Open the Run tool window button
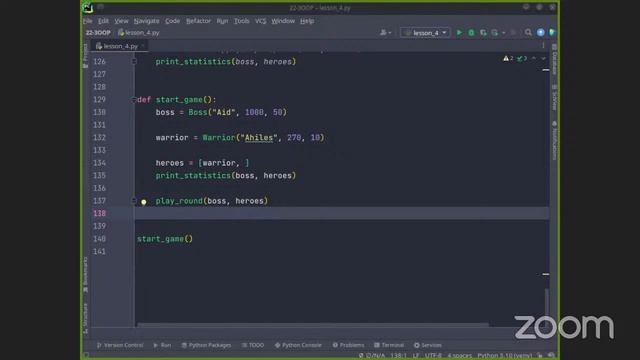640x360 pixels. tap(162, 345)
